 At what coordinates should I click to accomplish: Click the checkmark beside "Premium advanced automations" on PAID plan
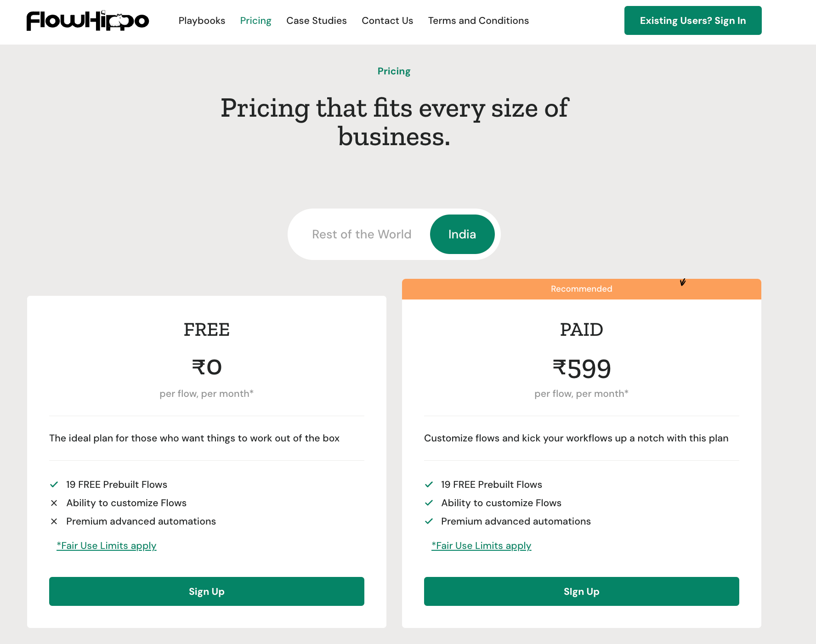pyautogui.click(x=429, y=521)
